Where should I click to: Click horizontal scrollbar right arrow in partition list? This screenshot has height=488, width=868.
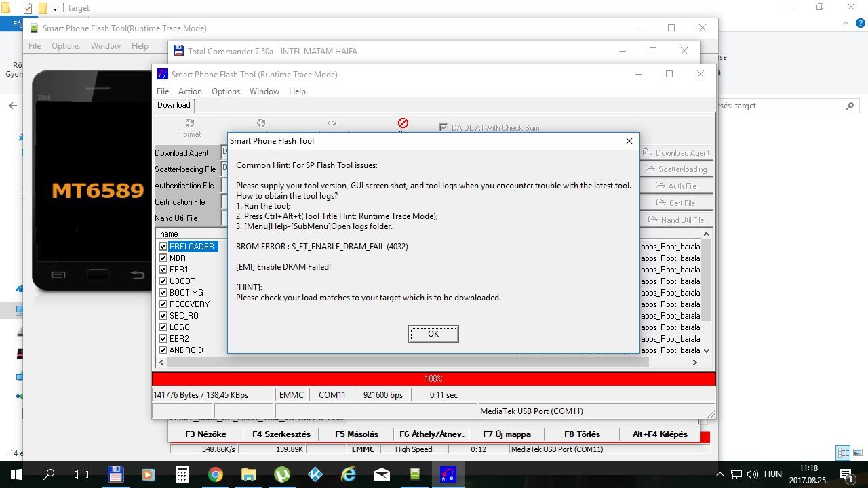point(694,363)
